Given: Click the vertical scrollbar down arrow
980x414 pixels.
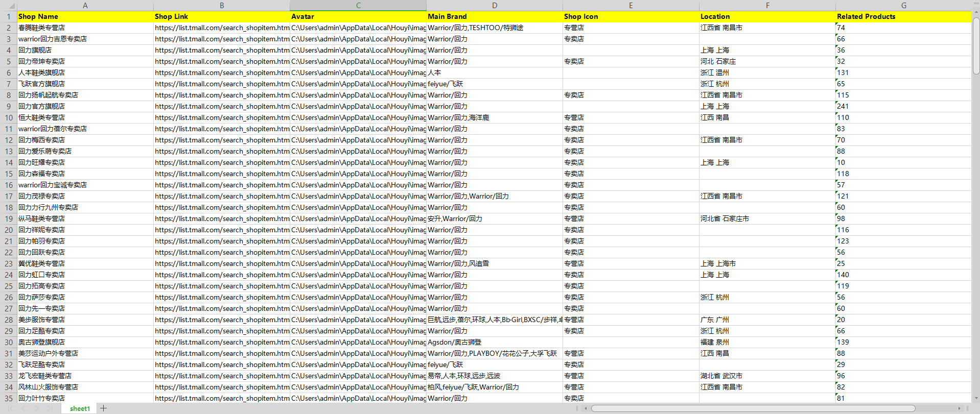Looking at the screenshot, I should pos(976,398).
